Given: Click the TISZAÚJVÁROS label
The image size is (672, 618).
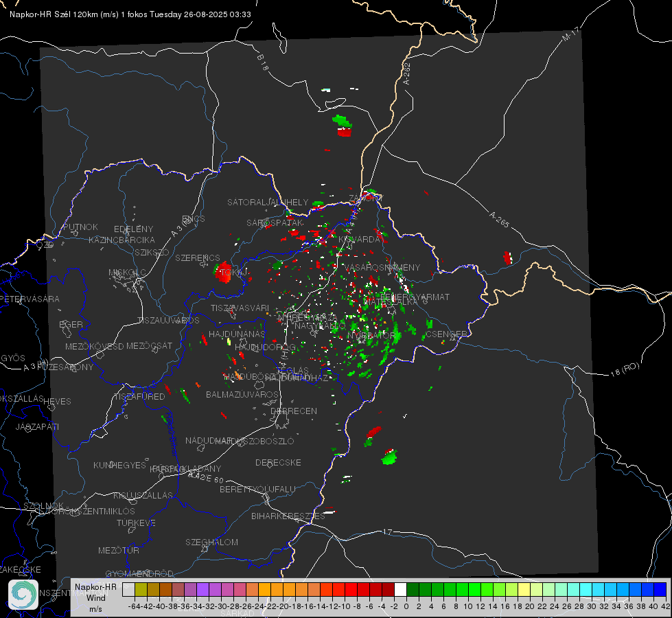Looking at the screenshot, I should tap(168, 321).
